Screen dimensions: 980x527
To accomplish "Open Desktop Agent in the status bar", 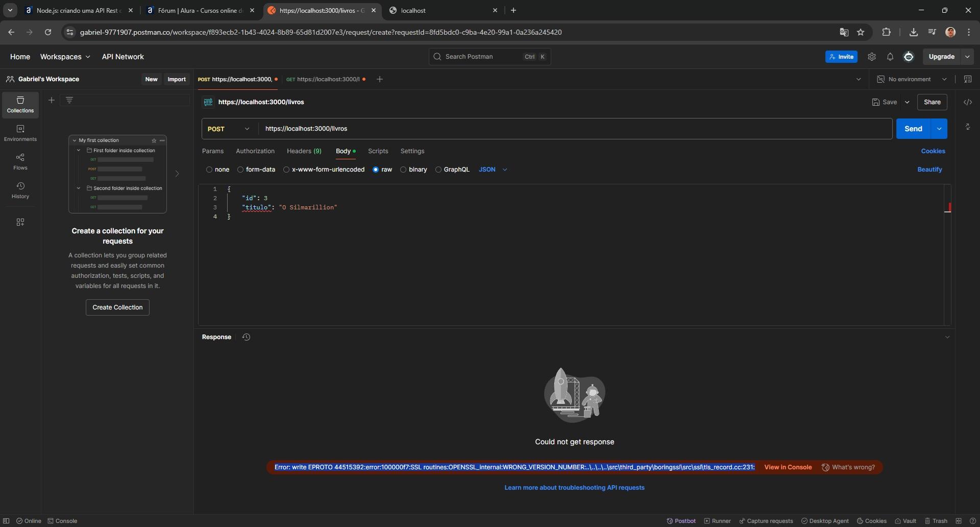I will [x=825, y=521].
